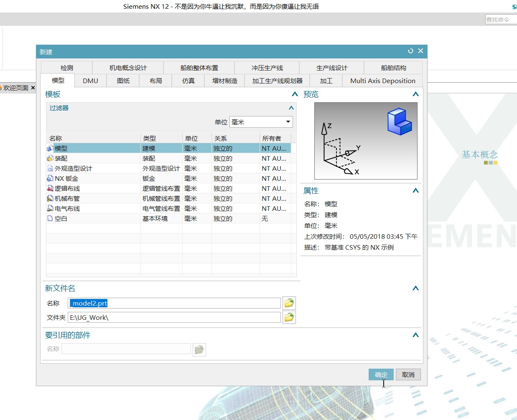Close the 新建 dialog

(420, 51)
